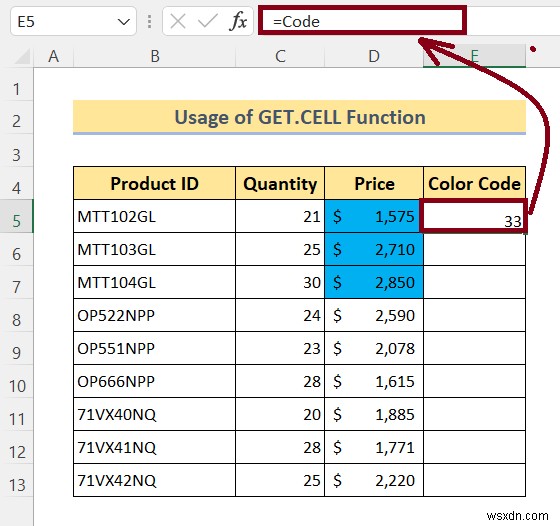Select cell containing MTT103GL
Viewport: 560px width, 526px height.
[154, 249]
